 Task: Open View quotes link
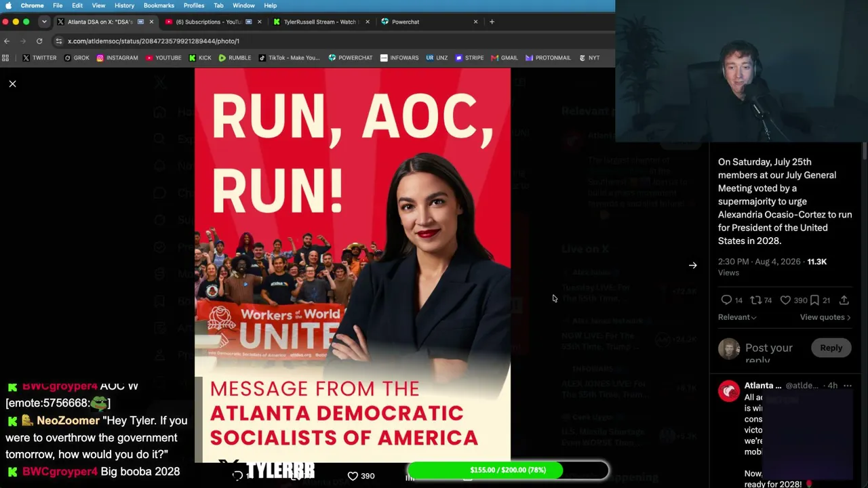pyautogui.click(x=825, y=317)
